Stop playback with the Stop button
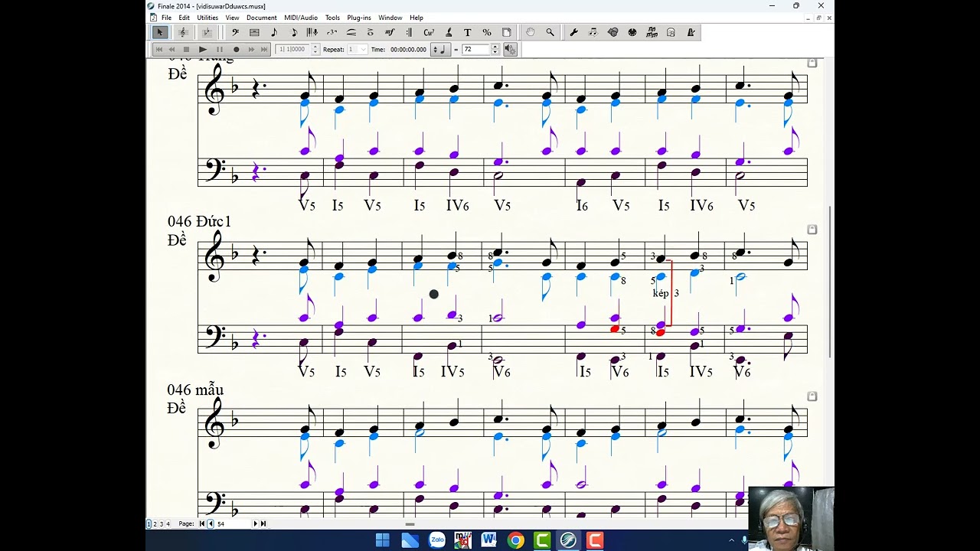The image size is (980, 551). (186, 49)
